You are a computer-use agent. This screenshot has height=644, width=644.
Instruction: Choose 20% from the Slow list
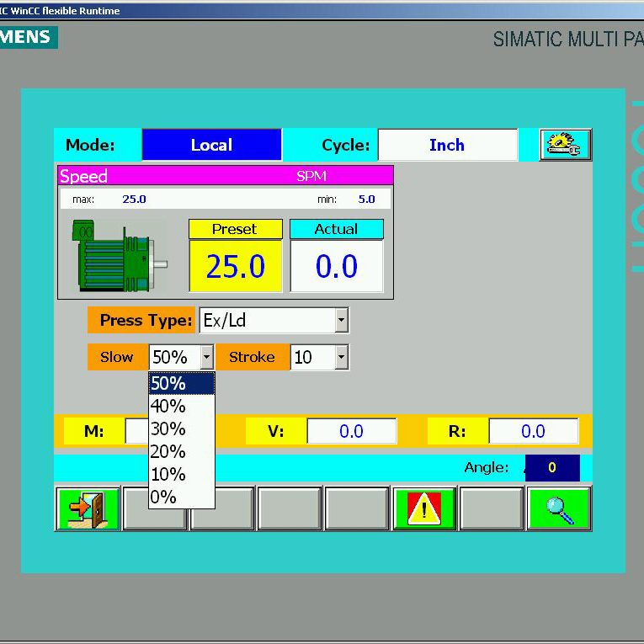[182, 452]
